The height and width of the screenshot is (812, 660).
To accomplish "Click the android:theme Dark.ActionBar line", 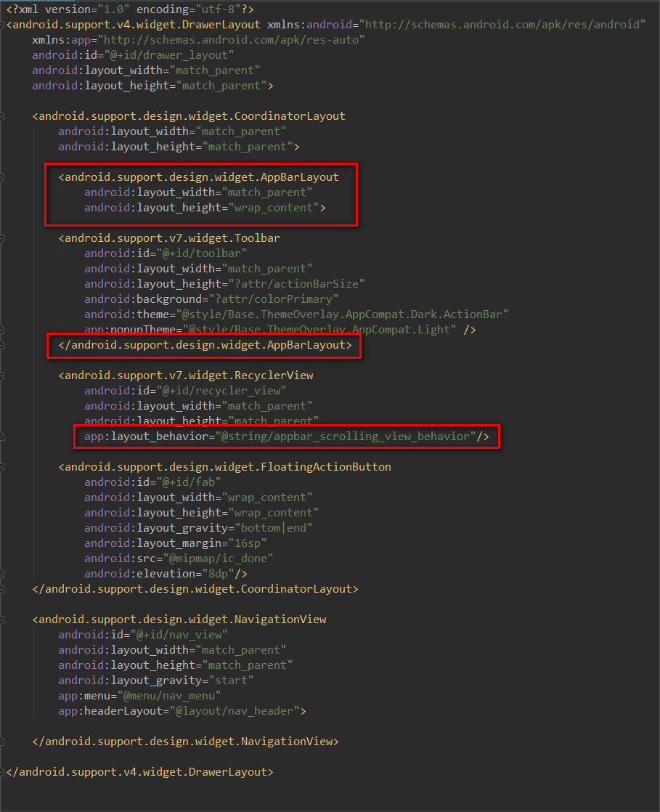I will [296, 314].
